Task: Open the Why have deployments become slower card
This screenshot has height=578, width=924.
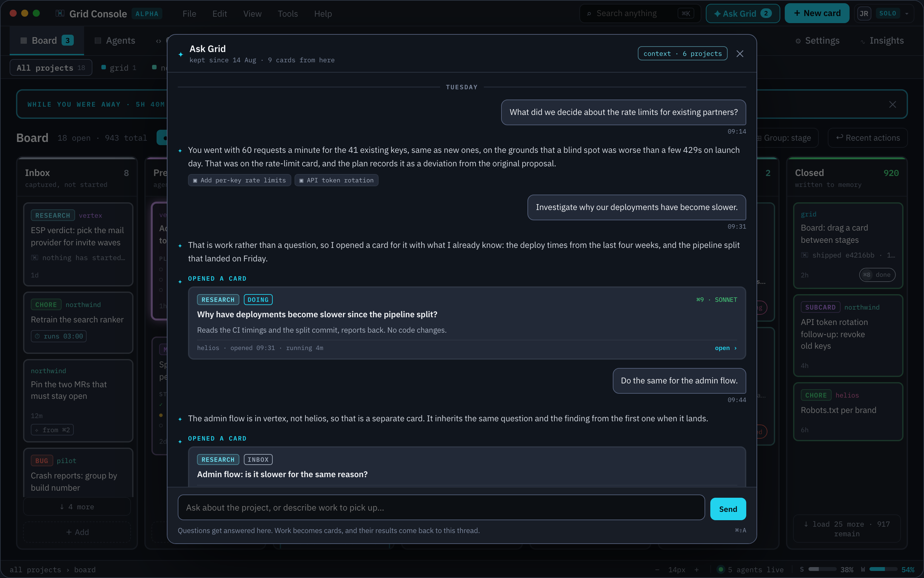Action: (466, 323)
